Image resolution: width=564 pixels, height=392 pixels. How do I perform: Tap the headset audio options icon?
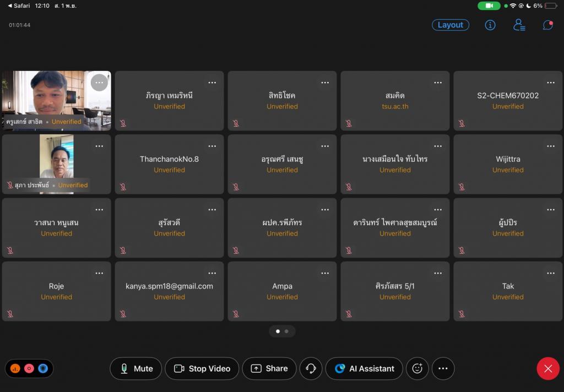click(x=311, y=369)
